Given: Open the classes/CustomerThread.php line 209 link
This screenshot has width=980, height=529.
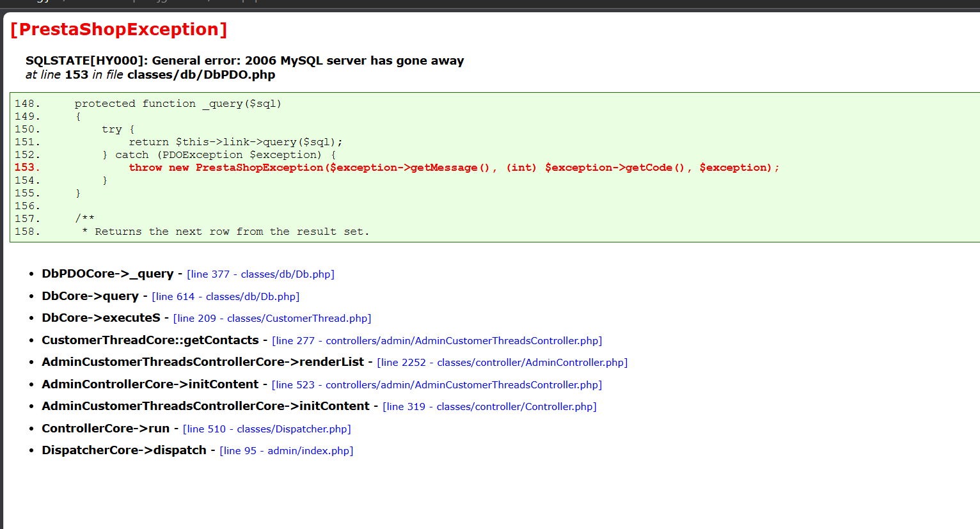Looking at the screenshot, I should tap(272, 318).
